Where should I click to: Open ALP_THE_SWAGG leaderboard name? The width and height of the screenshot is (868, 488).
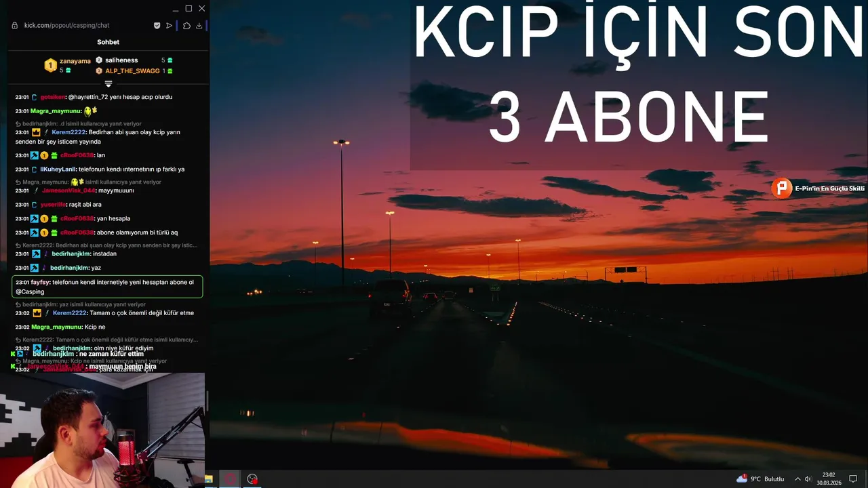(x=132, y=71)
